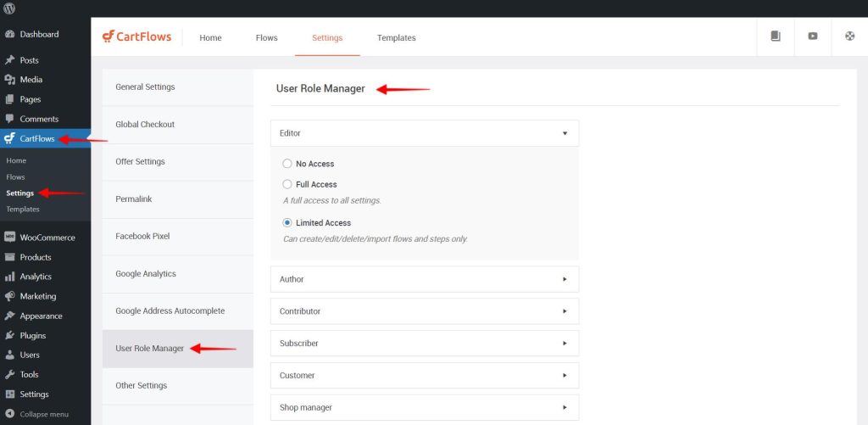Select the Full Access radio button
This screenshot has width=868, height=425.
287,185
